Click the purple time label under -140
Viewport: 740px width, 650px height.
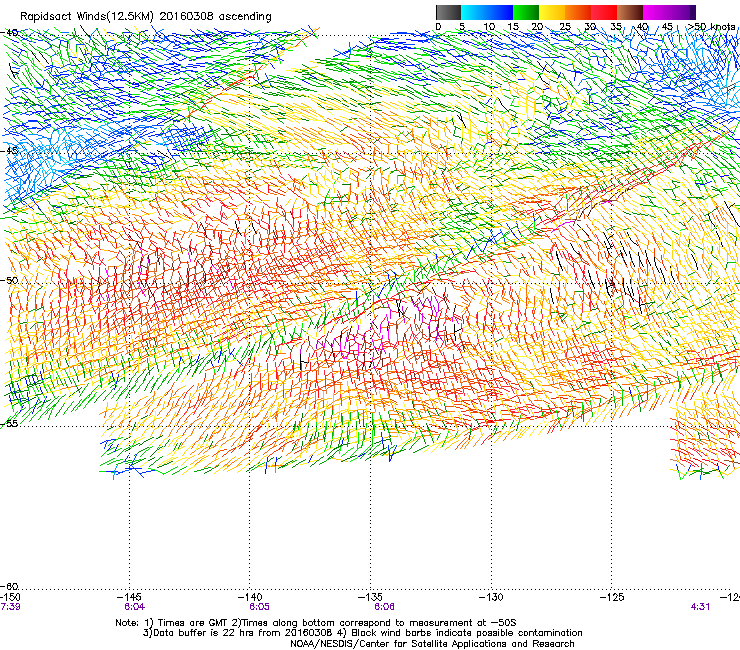[259, 607]
